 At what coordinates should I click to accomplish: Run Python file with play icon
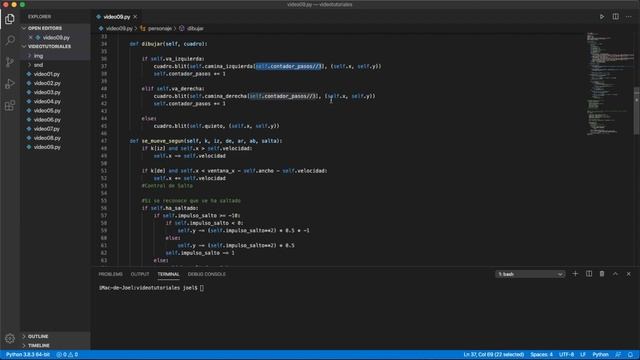[x=602, y=17]
